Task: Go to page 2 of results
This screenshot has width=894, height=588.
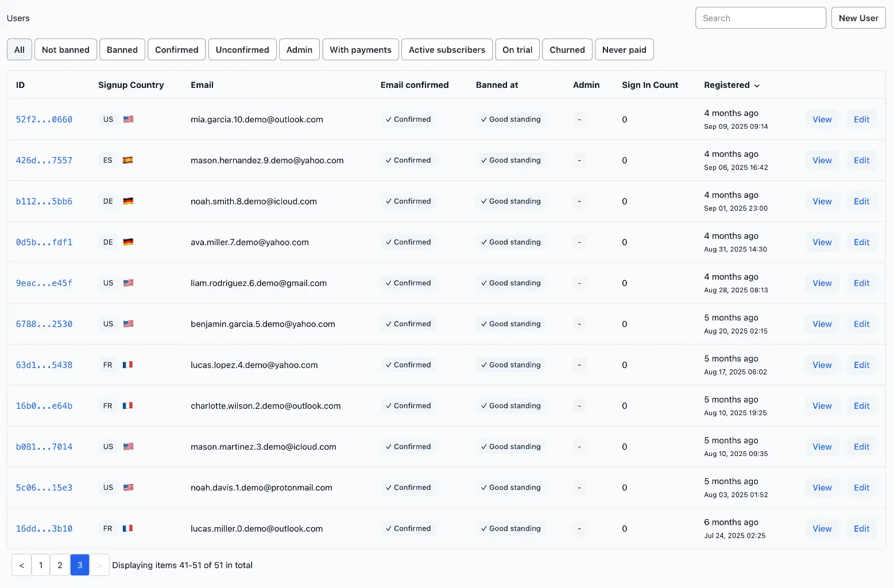Action: click(60, 565)
